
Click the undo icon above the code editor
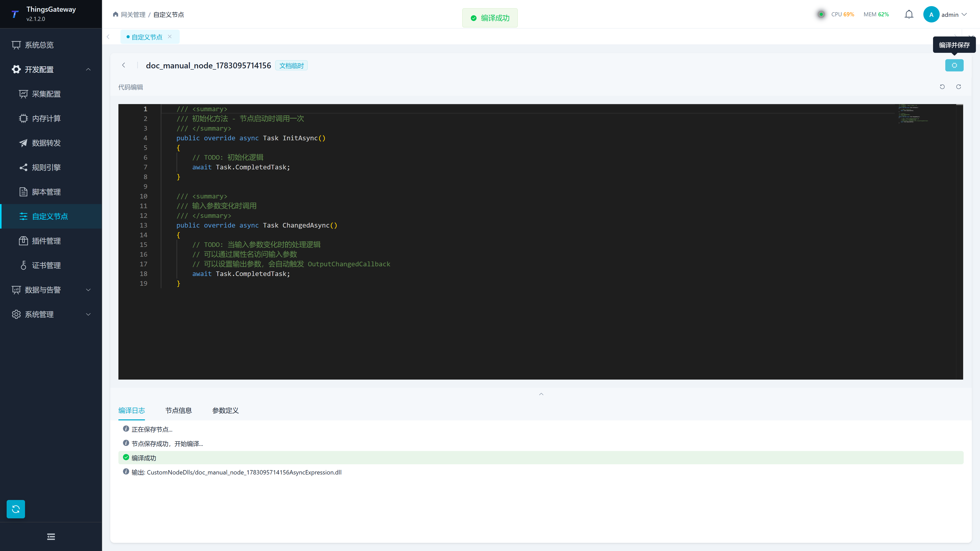[x=942, y=87]
